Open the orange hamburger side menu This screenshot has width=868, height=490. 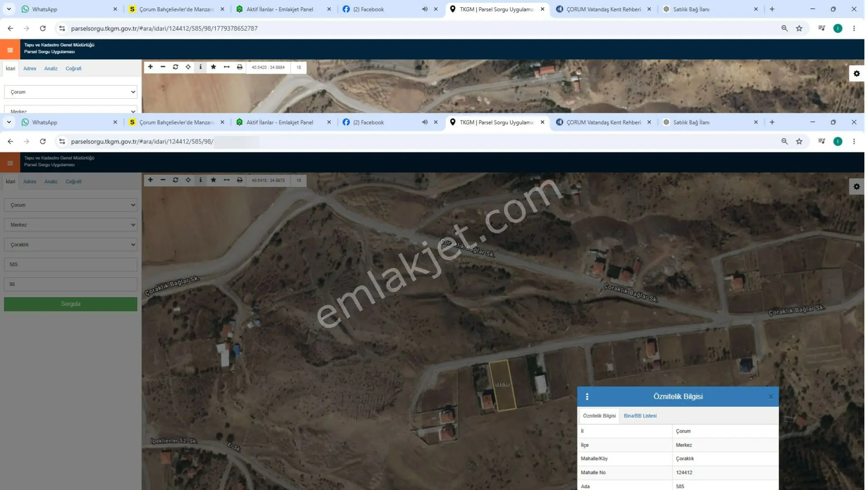pyautogui.click(x=10, y=163)
